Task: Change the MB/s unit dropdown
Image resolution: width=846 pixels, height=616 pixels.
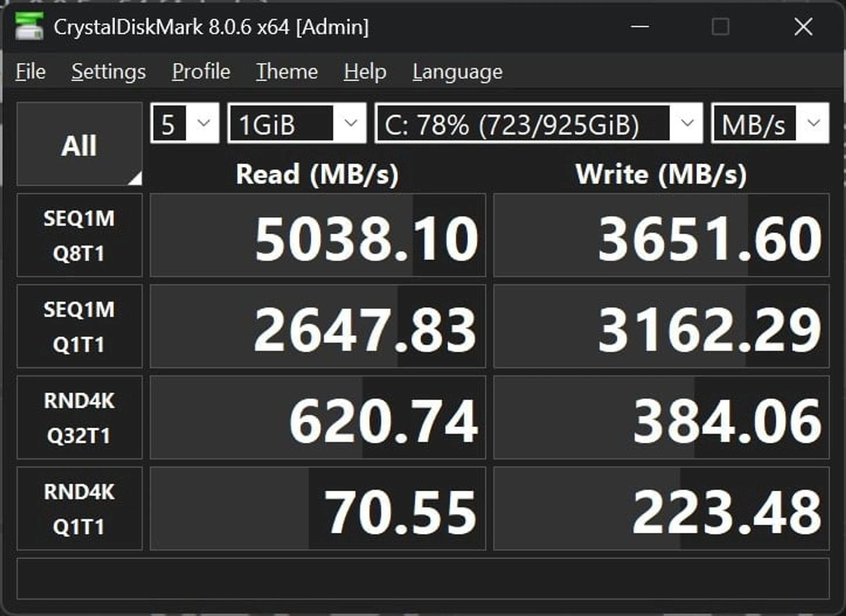Action: click(770, 123)
